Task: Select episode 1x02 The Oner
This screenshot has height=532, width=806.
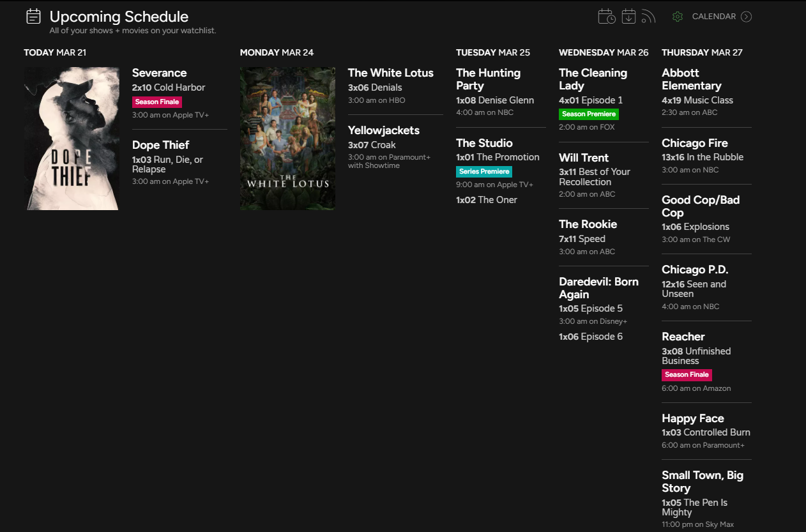Action: tap(487, 200)
